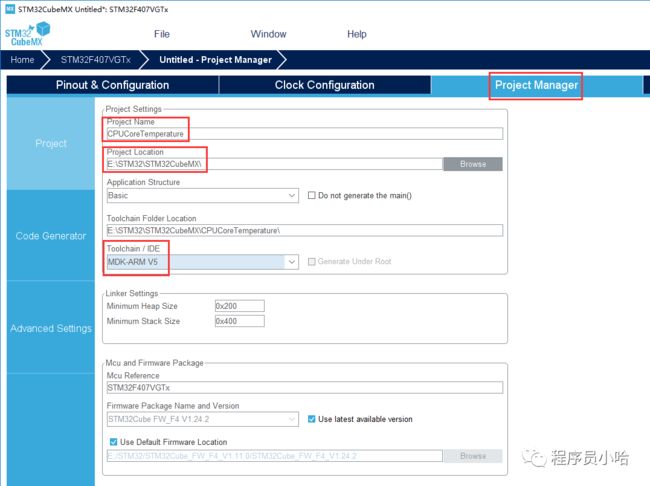Click the MX title bar app icon

(10, 9)
